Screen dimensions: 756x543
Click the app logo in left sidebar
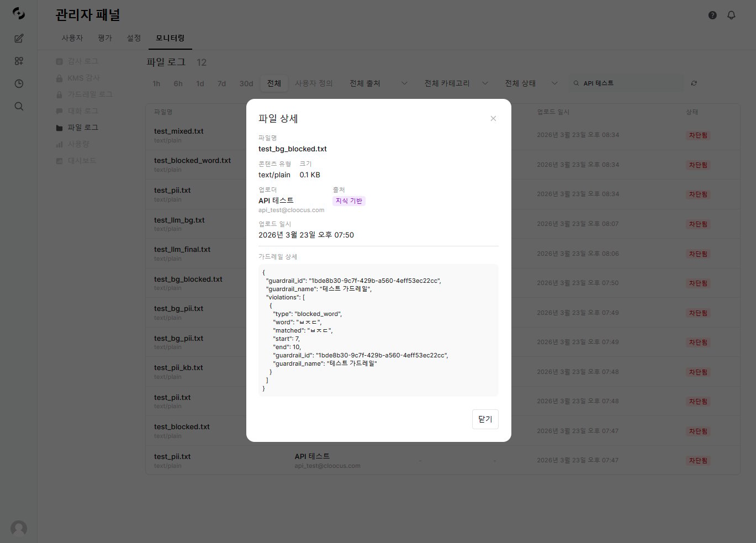coord(19,13)
